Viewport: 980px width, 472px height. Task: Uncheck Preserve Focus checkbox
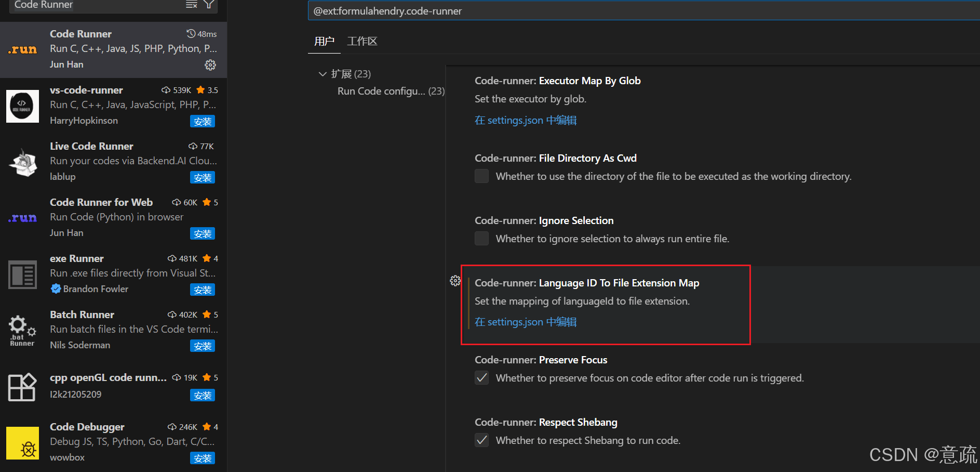(x=482, y=378)
